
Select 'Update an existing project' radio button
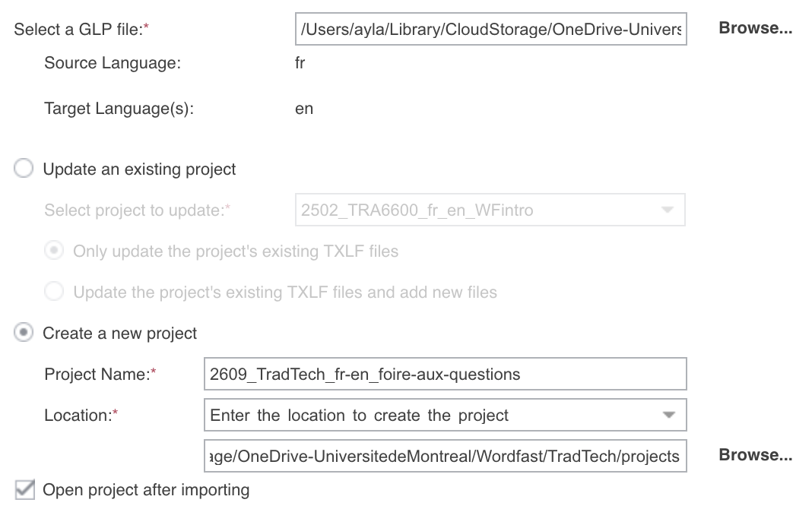pyautogui.click(x=24, y=168)
